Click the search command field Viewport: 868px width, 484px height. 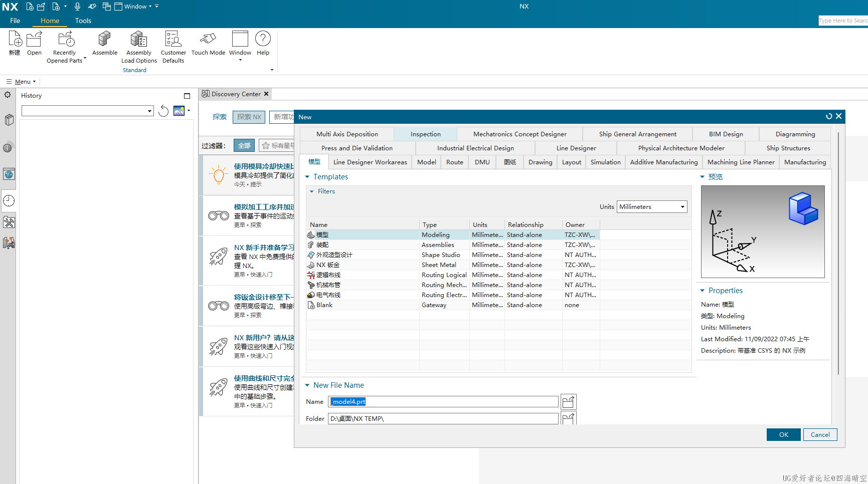click(843, 21)
